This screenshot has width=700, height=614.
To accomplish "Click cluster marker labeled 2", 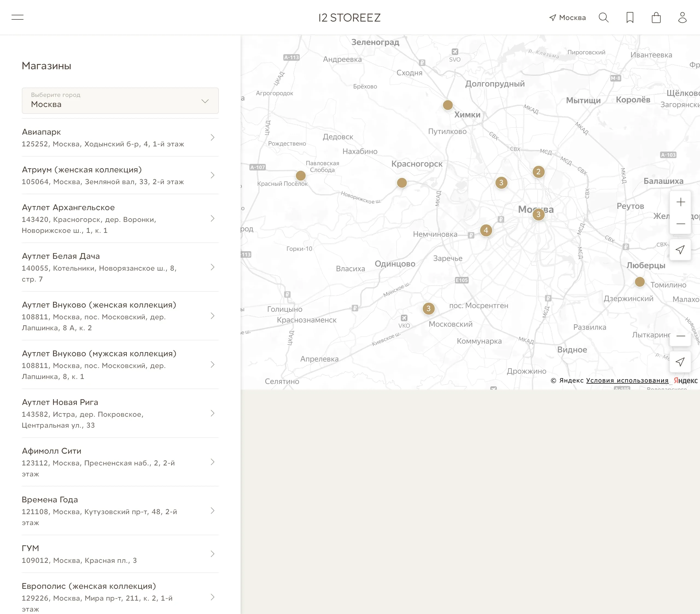I will click(538, 172).
